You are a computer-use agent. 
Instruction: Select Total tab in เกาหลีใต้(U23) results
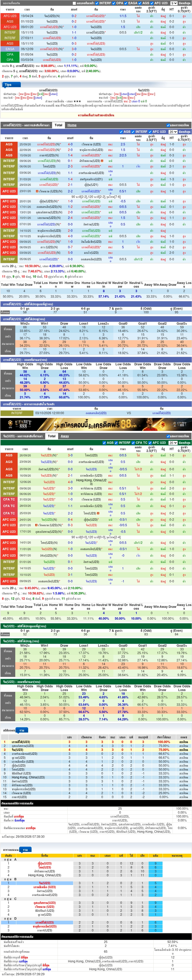pyautogui.click(x=58, y=125)
